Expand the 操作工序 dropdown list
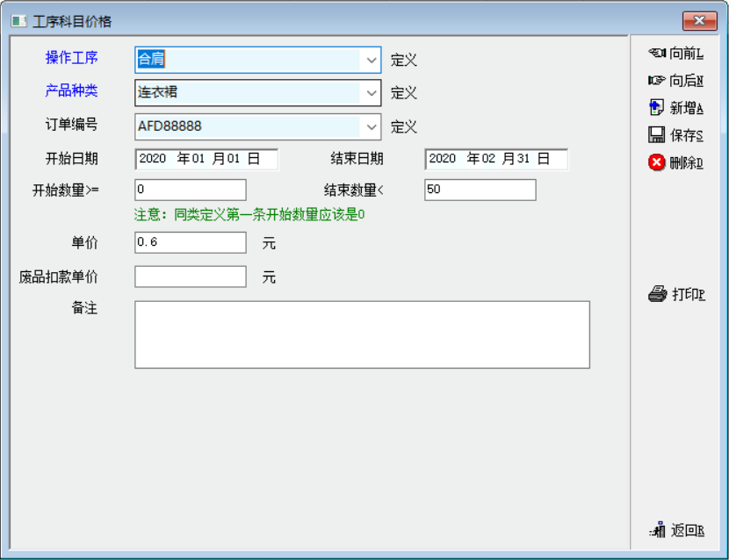The image size is (729, 560). click(x=370, y=60)
